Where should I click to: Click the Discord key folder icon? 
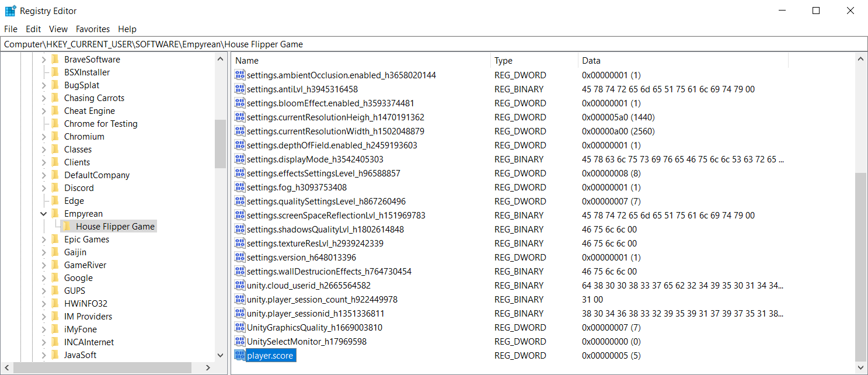55,187
